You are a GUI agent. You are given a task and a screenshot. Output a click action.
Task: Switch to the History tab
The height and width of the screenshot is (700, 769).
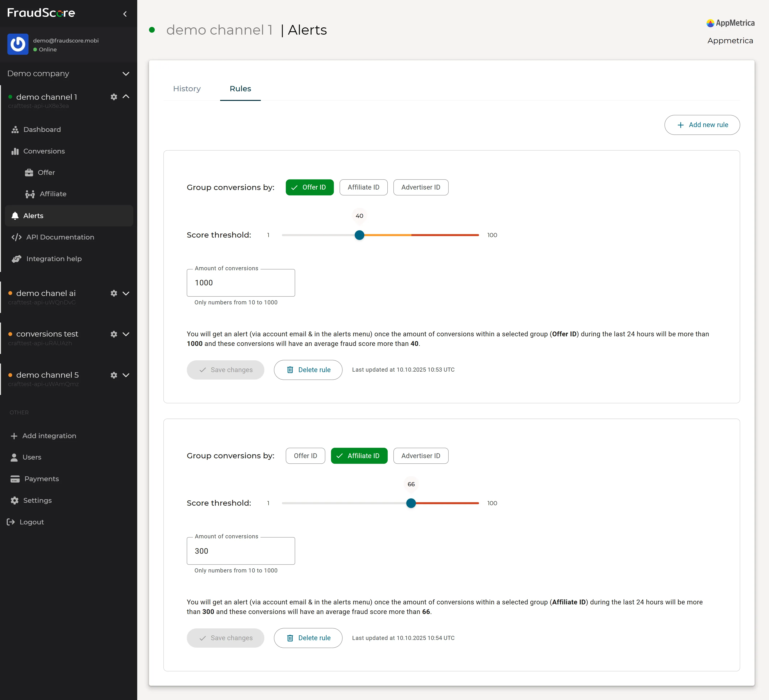tap(186, 88)
